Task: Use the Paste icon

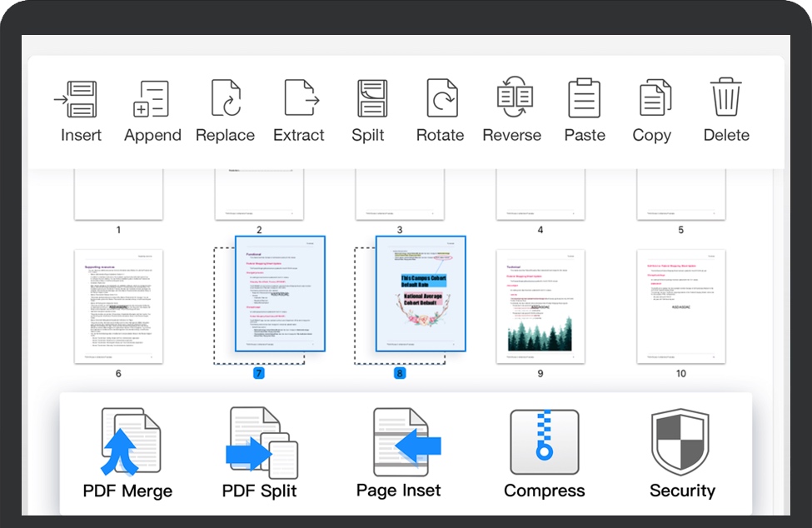Action: tap(584, 98)
